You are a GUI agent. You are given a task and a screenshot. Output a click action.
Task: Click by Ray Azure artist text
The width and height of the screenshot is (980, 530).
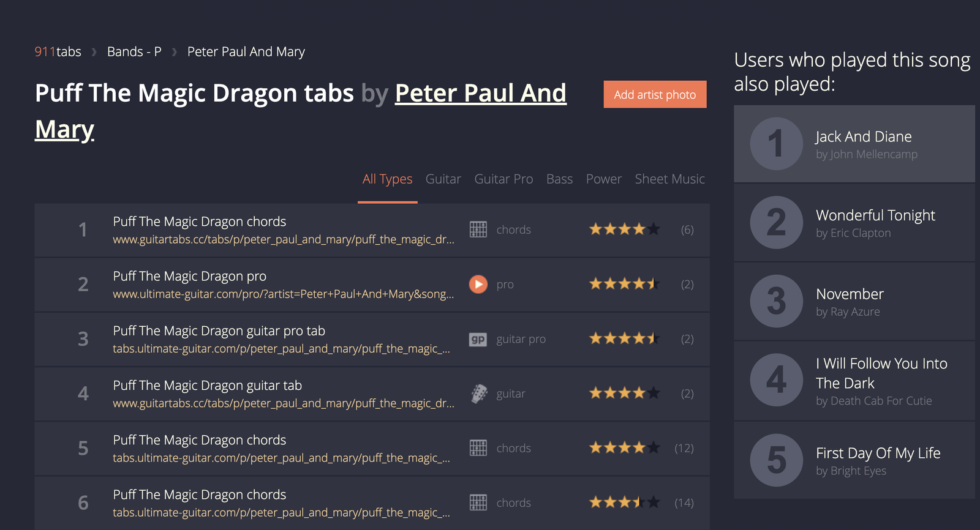click(848, 312)
